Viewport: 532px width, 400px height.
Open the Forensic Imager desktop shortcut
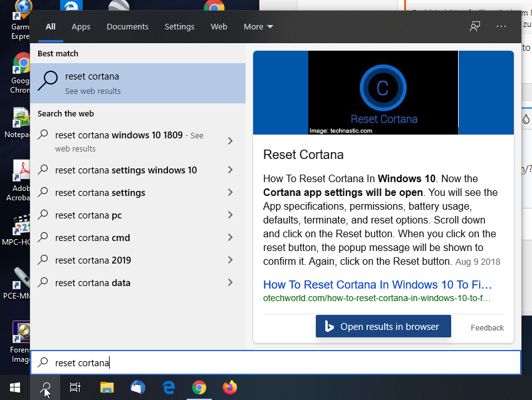(x=19, y=342)
